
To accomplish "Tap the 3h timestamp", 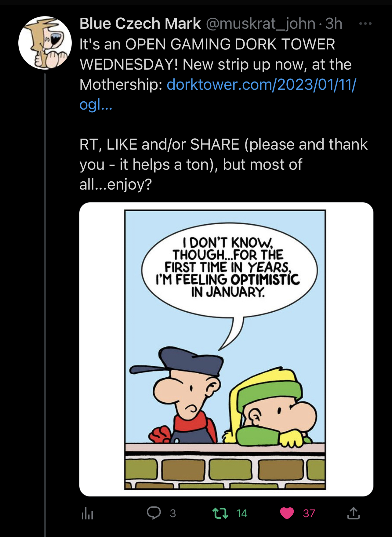I will (333, 24).
